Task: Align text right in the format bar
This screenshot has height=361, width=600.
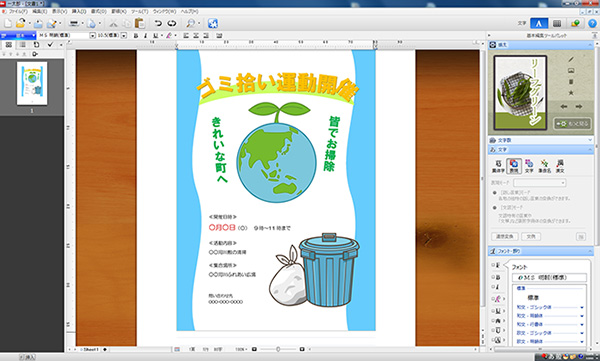Action: click(206, 36)
